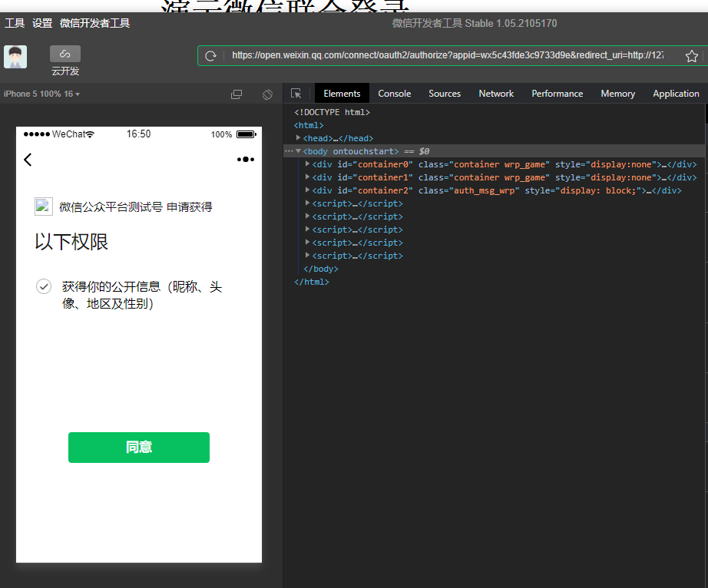This screenshot has width=708, height=588.
Task: Expand the third script node
Action: click(307, 230)
